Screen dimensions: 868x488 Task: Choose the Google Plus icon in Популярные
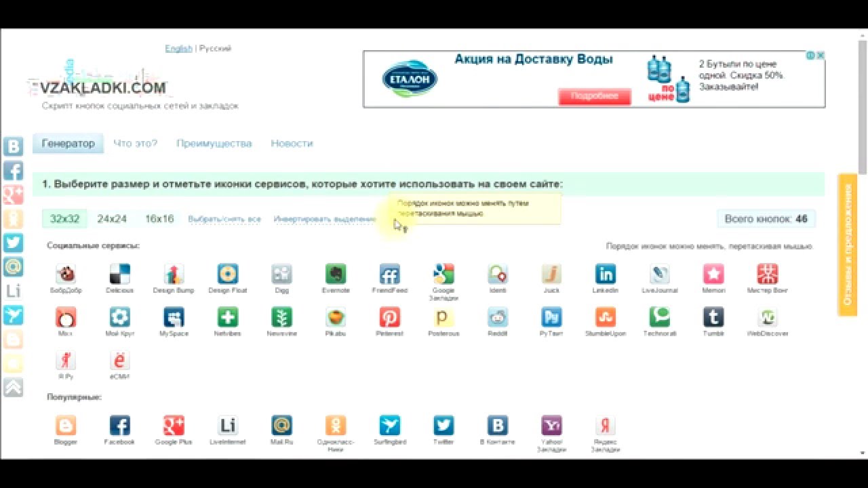pyautogui.click(x=174, y=426)
